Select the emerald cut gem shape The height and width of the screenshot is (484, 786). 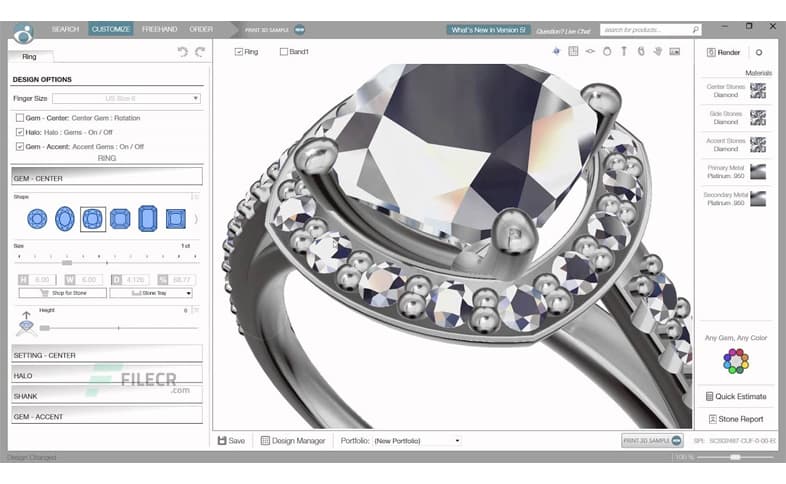coord(147,218)
